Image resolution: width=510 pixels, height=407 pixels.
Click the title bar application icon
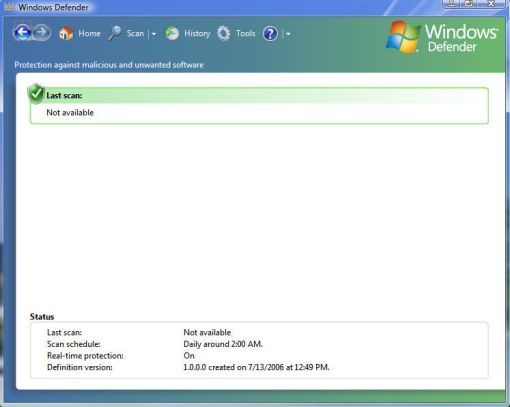point(9,7)
